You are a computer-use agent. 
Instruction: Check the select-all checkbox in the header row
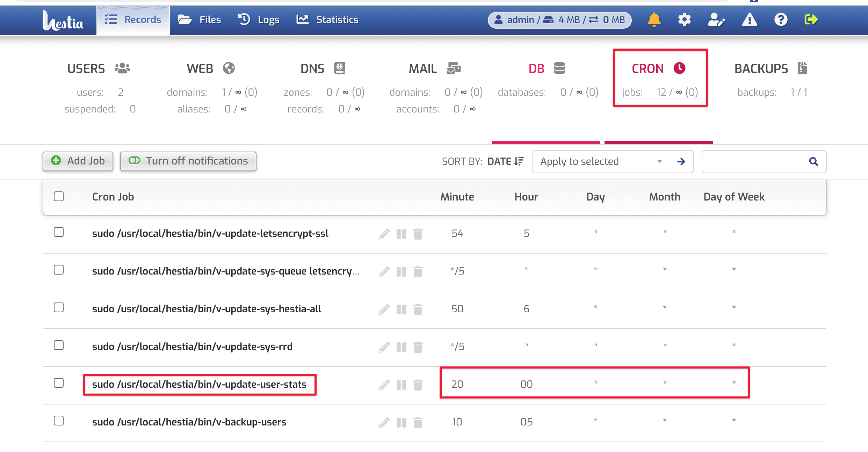[x=58, y=197]
